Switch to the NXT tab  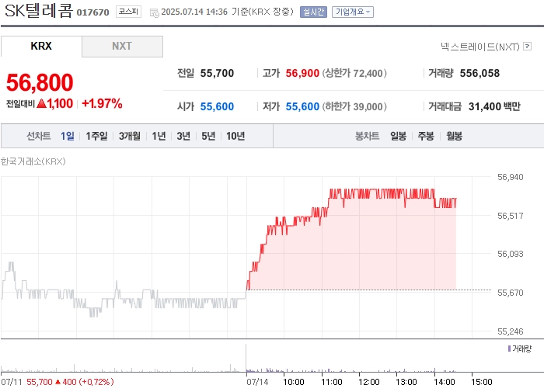click(x=122, y=46)
